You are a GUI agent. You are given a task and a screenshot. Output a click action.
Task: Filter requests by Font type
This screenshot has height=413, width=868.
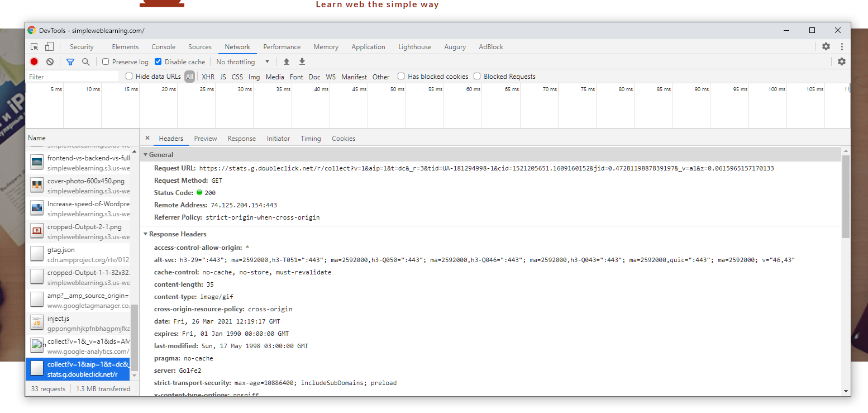297,77
